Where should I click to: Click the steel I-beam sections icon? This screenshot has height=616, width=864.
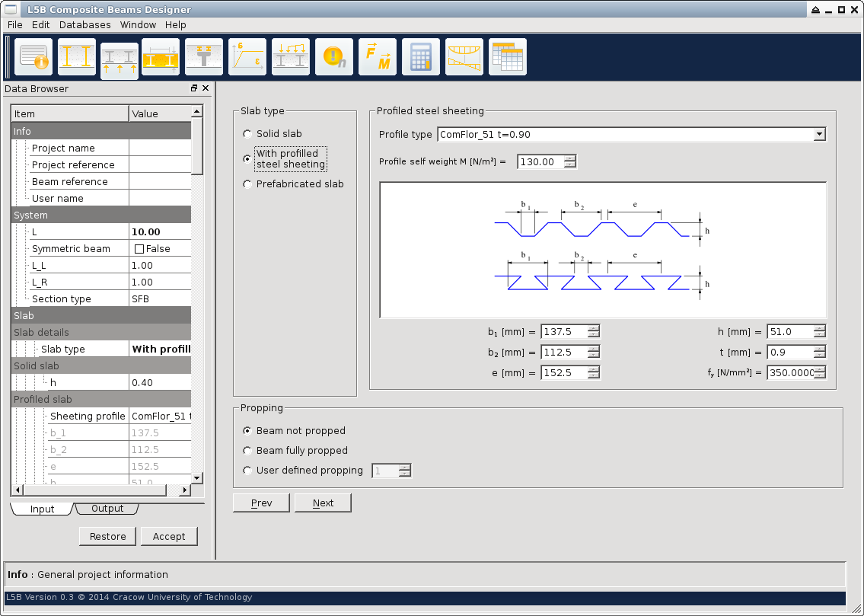pyautogui.click(x=77, y=57)
